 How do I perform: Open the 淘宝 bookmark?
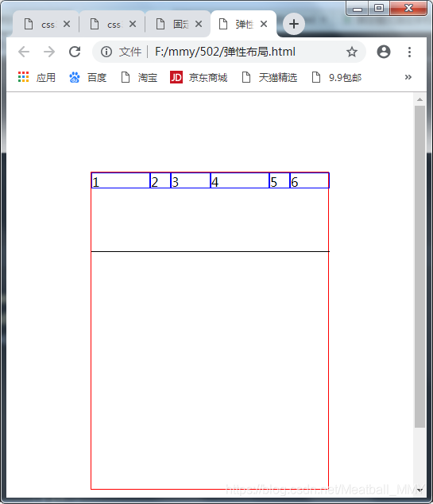[139, 77]
